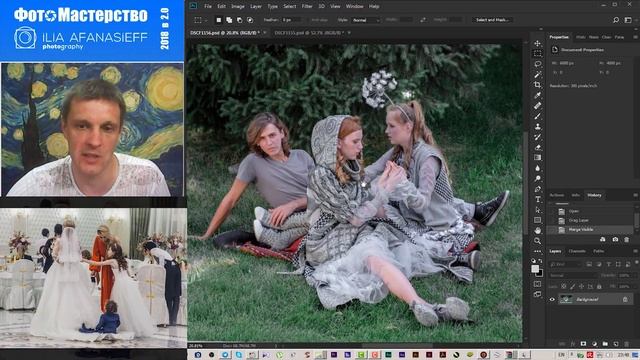The width and height of the screenshot is (640, 360).
Task: Create new snapshot with camera icon
Action: coord(615,240)
